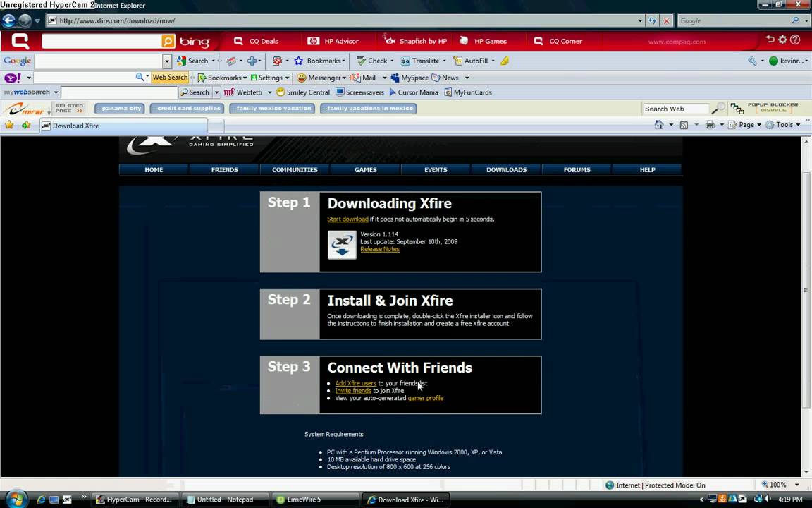Click the Compaq Q logo on red toolbar
The image size is (812, 508).
pos(20,41)
